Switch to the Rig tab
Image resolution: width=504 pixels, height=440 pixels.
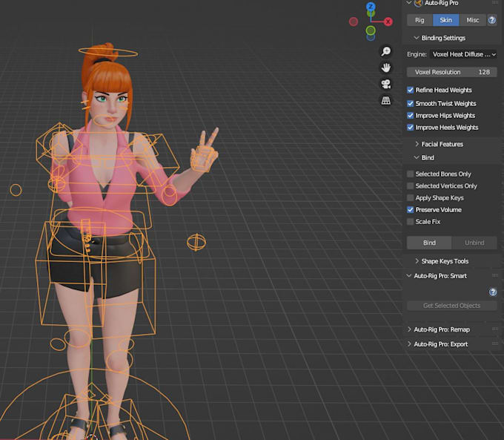click(x=420, y=20)
